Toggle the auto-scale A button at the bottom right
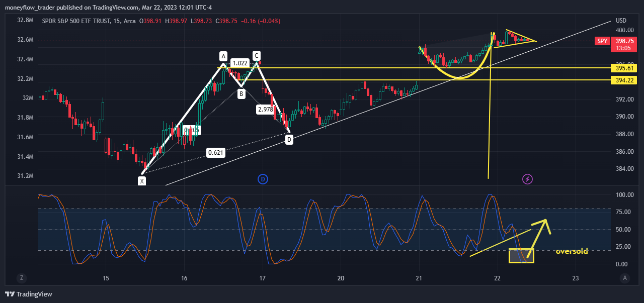644x303 pixels. [625, 278]
